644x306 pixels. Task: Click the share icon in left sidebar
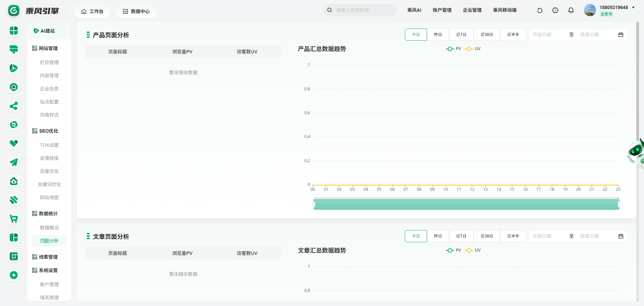[14, 106]
